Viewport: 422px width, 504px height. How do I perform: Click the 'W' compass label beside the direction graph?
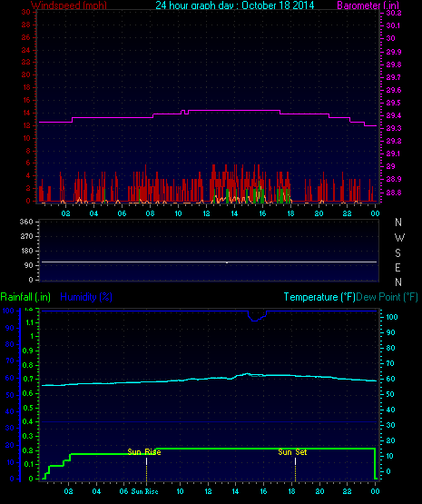tap(399, 238)
